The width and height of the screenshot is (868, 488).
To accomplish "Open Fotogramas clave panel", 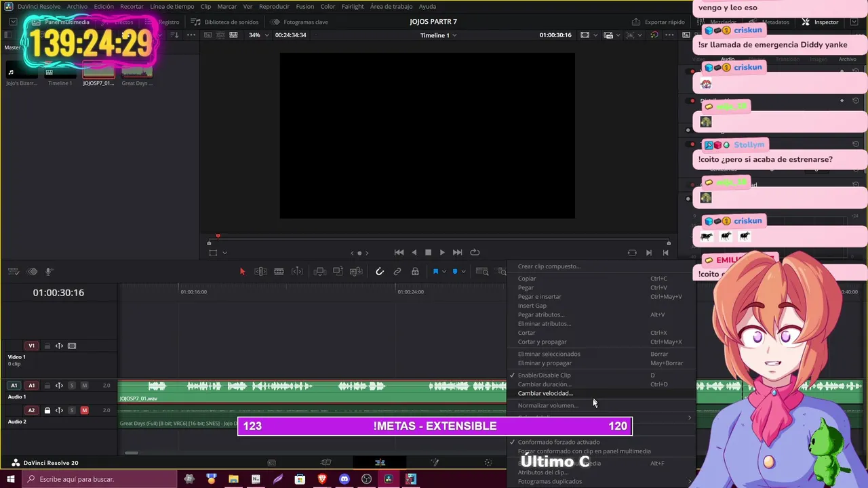I will 300,22.
